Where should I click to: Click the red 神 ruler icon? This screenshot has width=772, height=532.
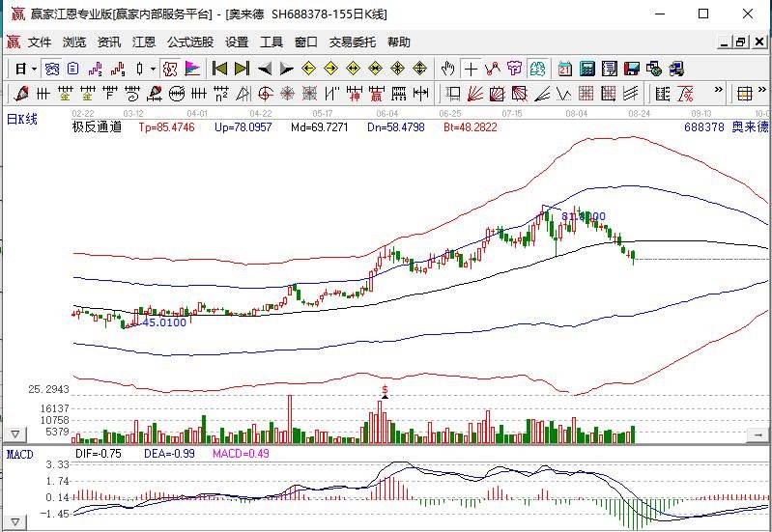(x=355, y=93)
